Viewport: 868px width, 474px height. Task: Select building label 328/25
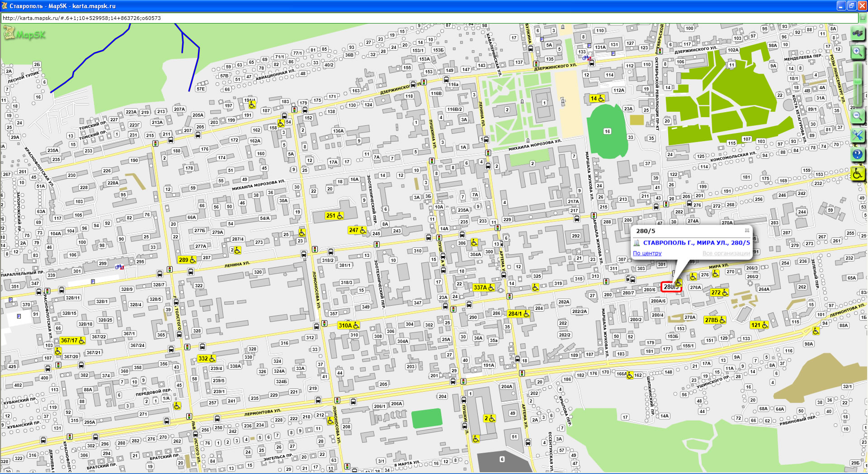[x=105, y=320]
